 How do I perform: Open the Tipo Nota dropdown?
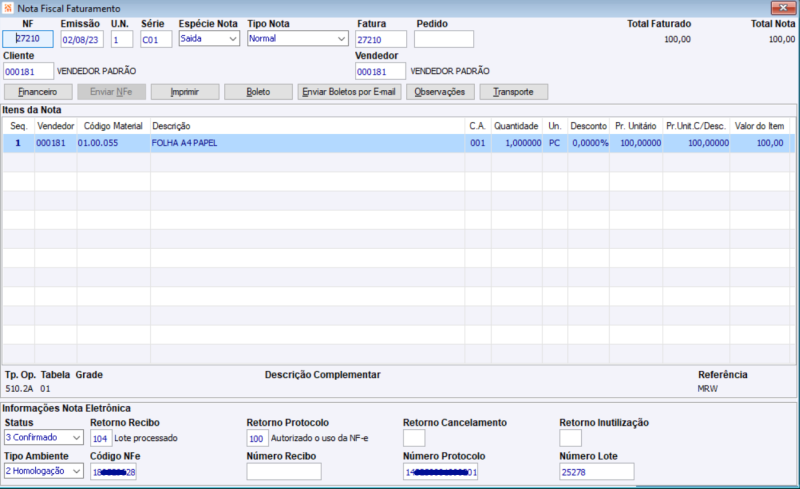[x=297, y=38]
